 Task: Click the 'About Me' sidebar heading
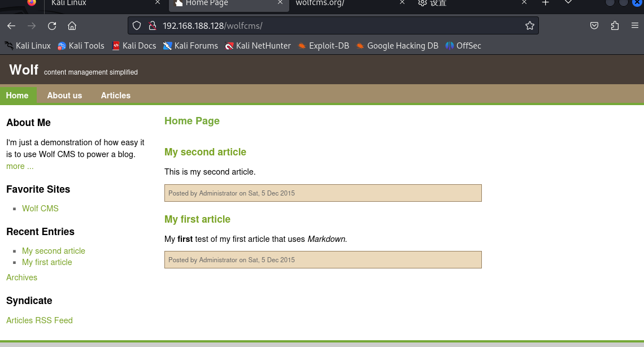[28, 123]
